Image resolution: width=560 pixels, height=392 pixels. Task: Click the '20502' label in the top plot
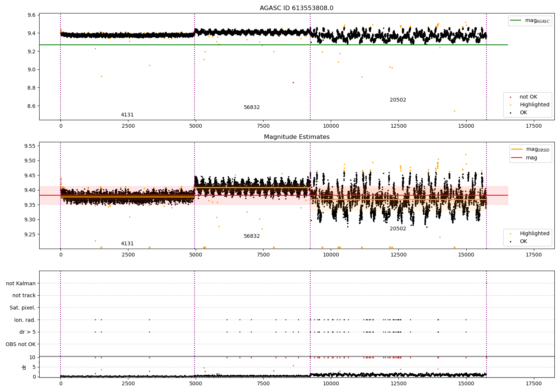pyautogui.click(x=398, y=100)
